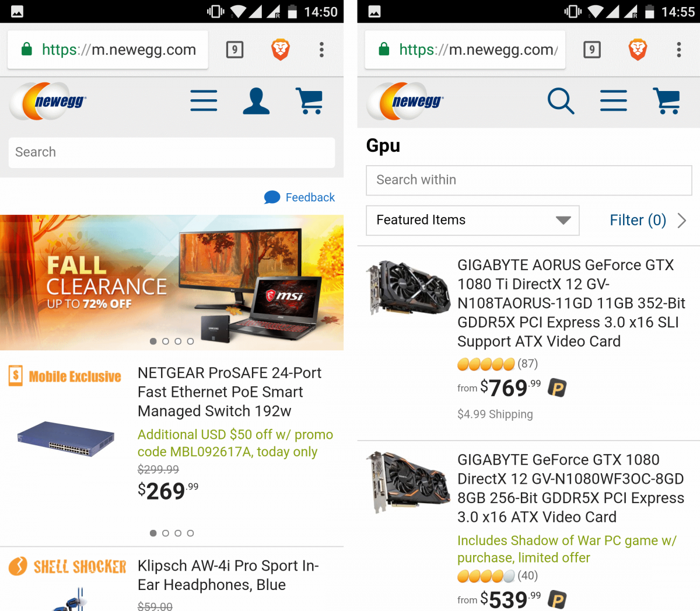The width and height of the screenshot is (700, 611).
Task: Open three-dot browser menu in left browser
Action: point(321,50)
